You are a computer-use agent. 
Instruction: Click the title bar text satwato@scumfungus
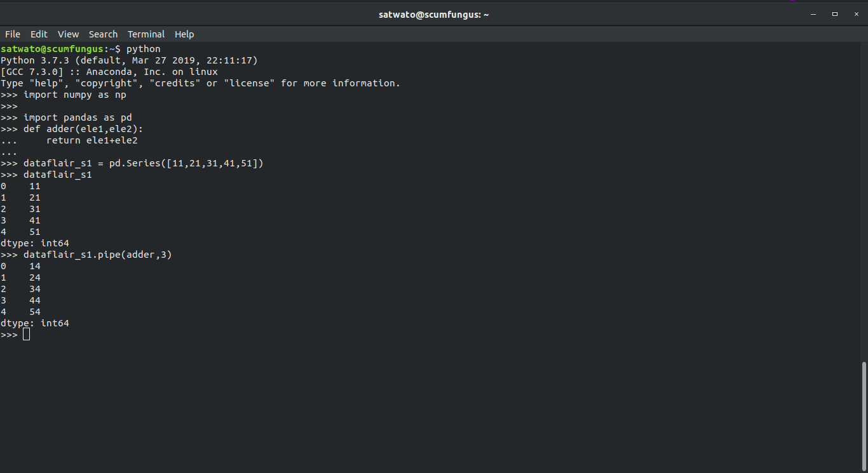pyautogui.click(x=434, y=14)
